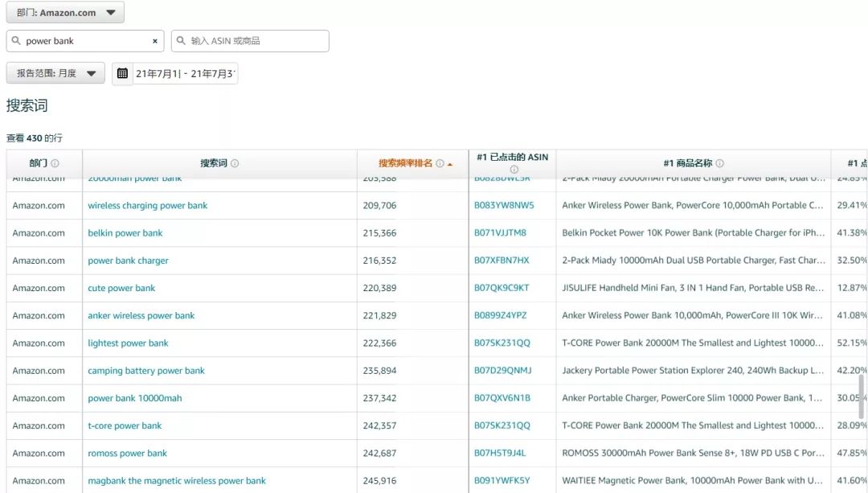Open ASIN B0899Z4YPZ link
This screenshot has width=868, height=493.
500,315
